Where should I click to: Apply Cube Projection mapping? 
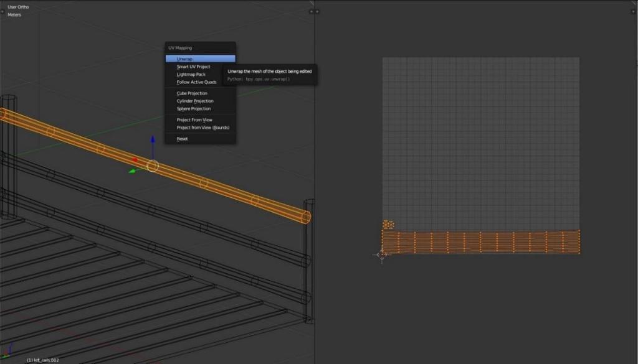(x=200, y=93)
